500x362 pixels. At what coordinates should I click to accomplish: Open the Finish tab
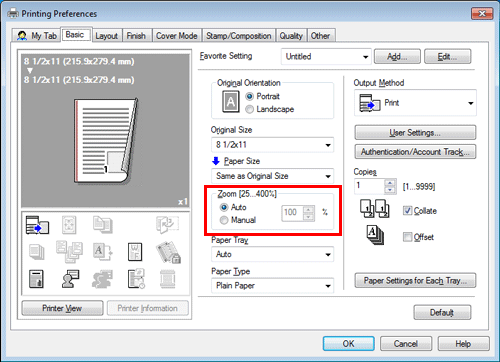point(136,36)
